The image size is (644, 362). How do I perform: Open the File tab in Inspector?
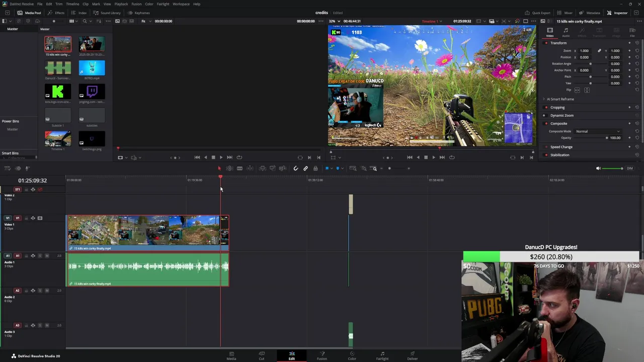[x=632, y=32]
